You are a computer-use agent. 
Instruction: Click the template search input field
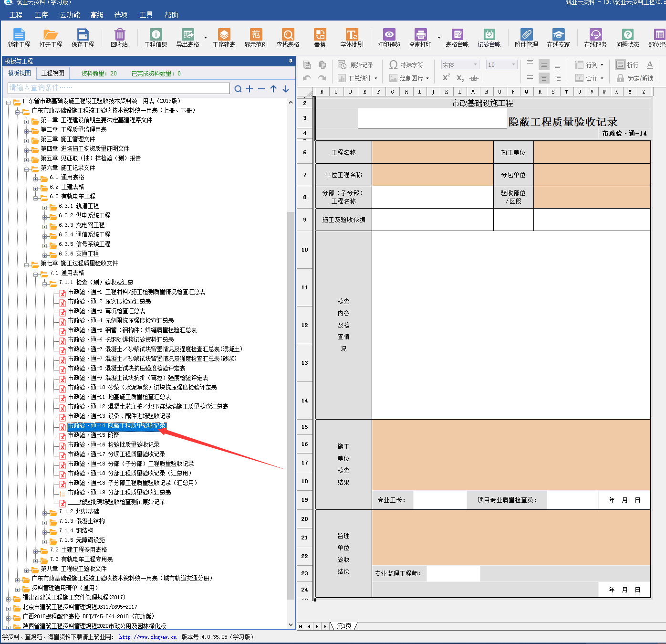tap(119, 88)
